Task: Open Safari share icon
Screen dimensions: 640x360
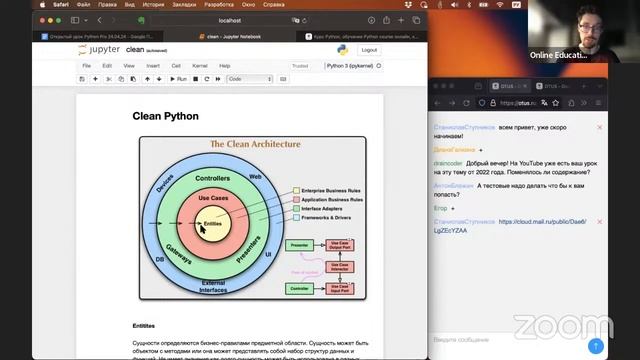Action: coord(386,20)
